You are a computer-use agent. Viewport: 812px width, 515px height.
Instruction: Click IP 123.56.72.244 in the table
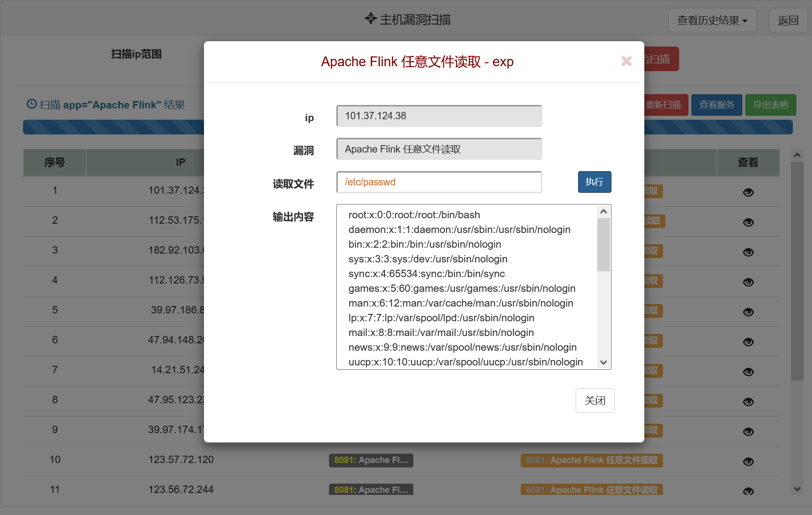click(181, 489)
